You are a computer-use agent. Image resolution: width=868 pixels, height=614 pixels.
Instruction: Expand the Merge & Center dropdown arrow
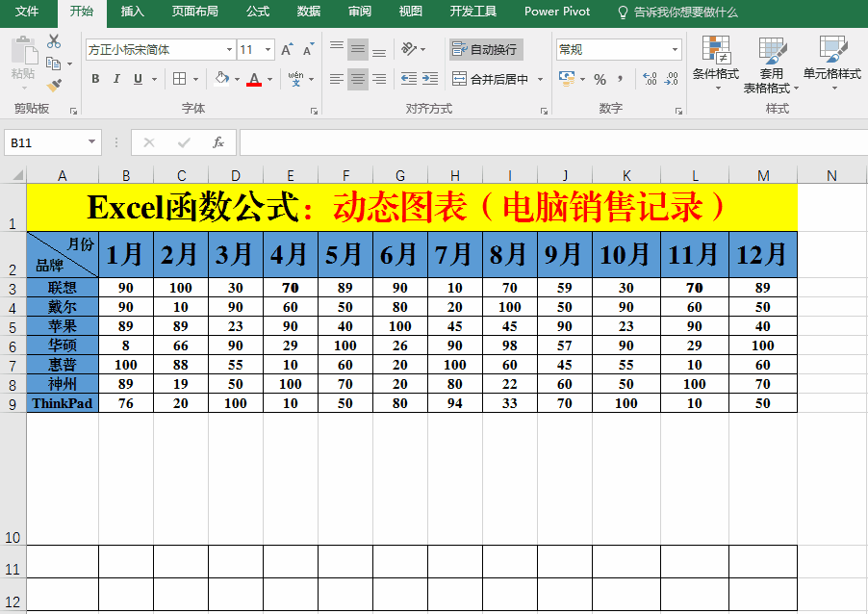coord(540,79)
